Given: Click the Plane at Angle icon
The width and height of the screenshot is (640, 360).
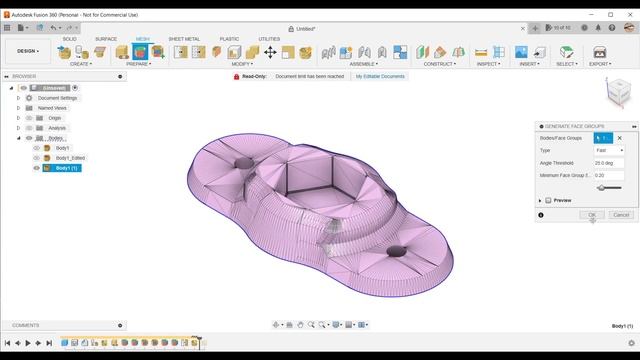Looking at the screenshot, I should point(440,52).
